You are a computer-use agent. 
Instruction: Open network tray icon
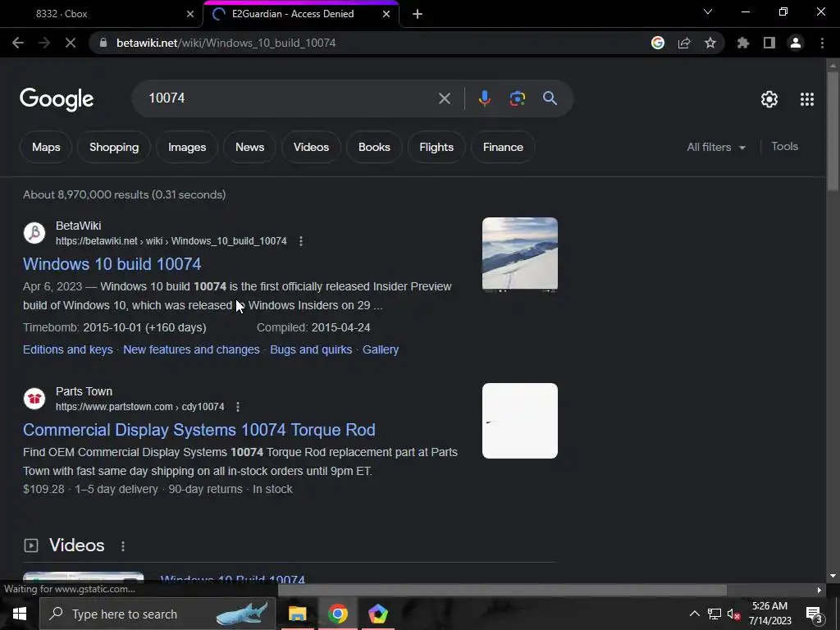click(x=714, y=614)
